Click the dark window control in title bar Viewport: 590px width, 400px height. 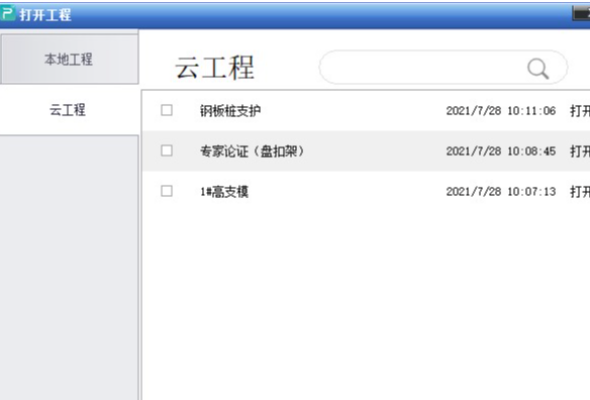[581, 13]
